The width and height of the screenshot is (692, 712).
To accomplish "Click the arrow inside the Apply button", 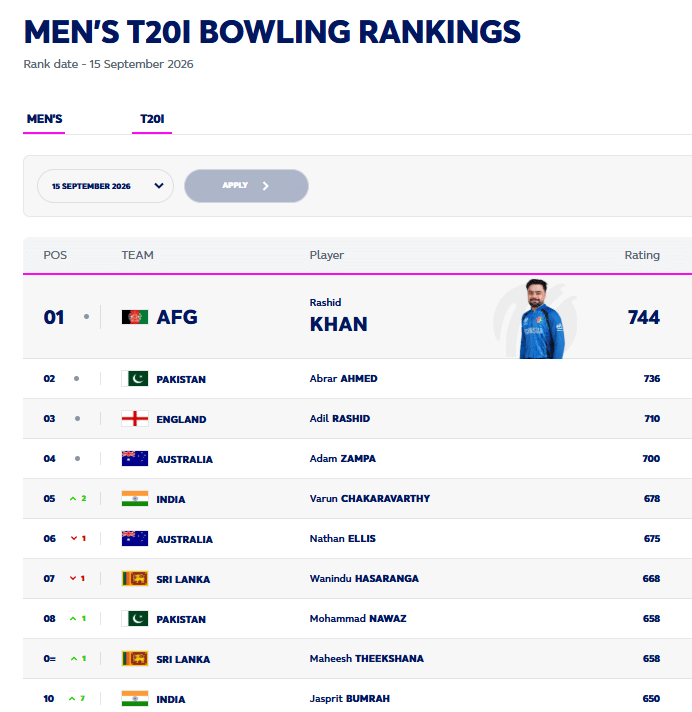I will coord(266,186).
